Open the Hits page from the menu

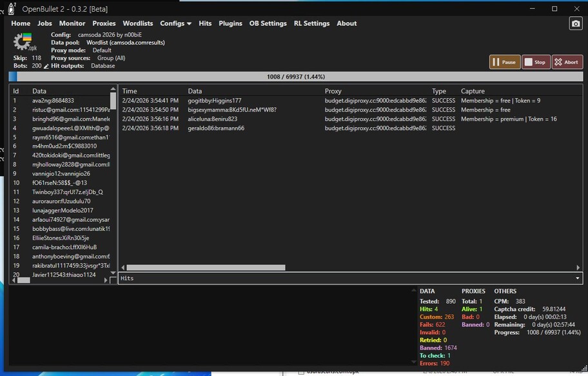click(205, 23)
